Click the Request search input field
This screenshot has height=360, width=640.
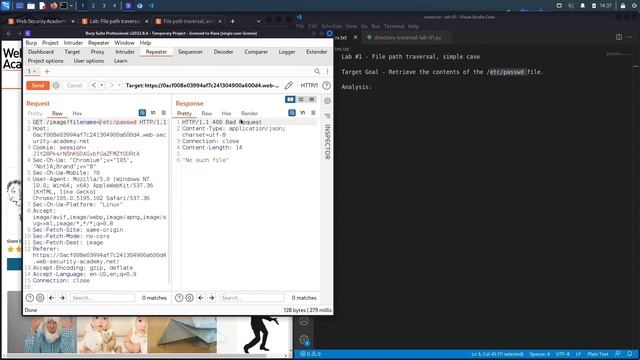[102, 298]
